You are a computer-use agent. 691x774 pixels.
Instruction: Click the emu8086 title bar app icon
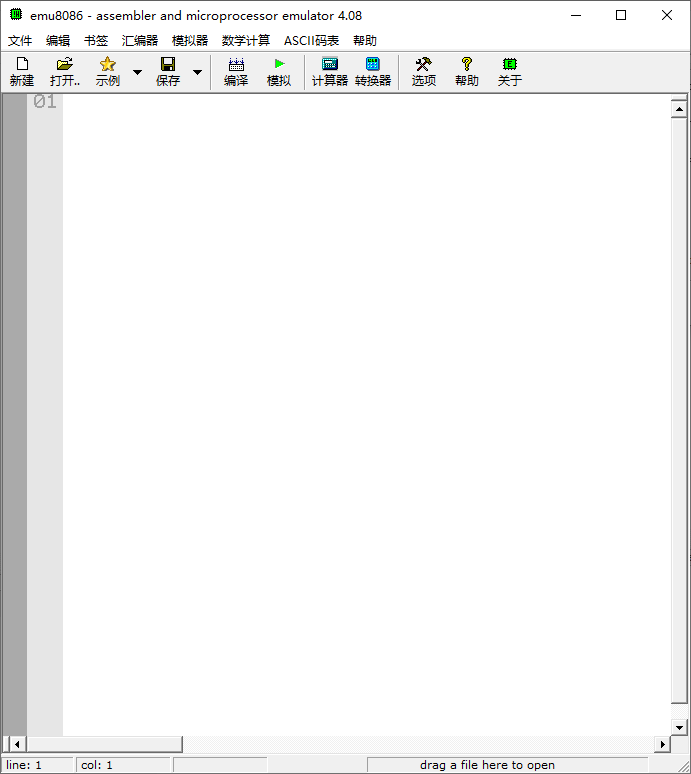coord(16,15)
